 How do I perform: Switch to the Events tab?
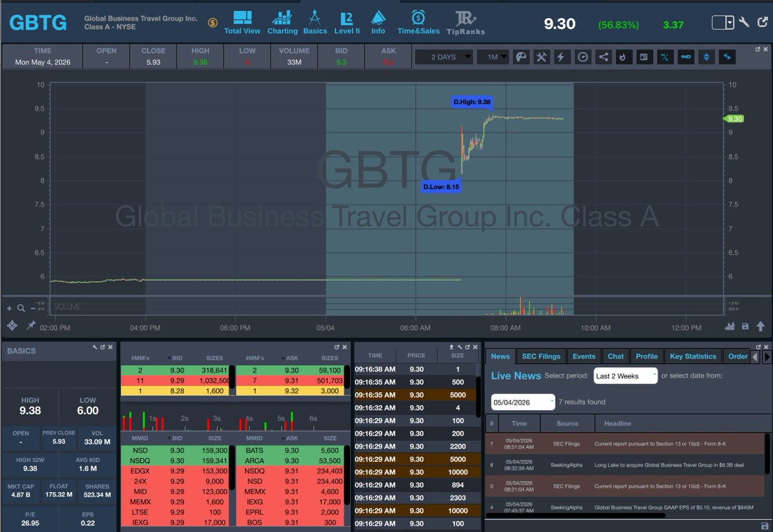click(584, 356)
